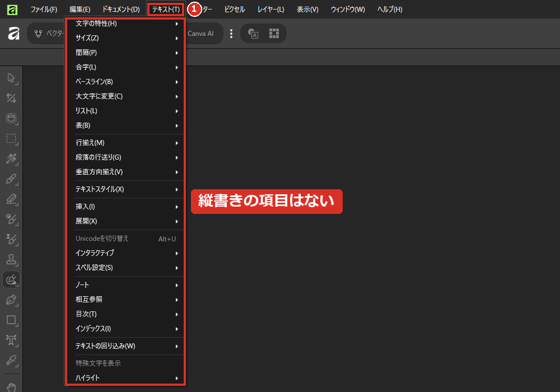The height and width of the screenshot is (392, 560).
Task: Open the Canva AI studio
Action: click(x=200, y=34)
